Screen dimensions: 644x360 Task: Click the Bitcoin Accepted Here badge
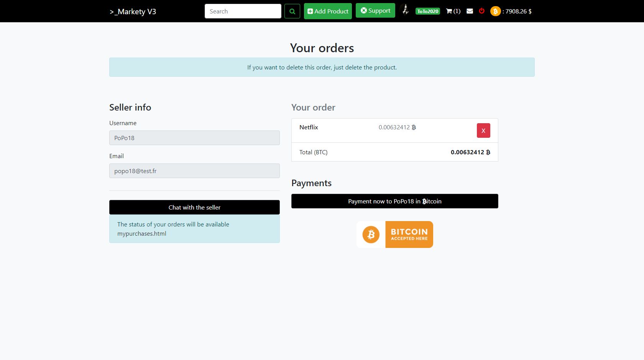coord(395,234)
